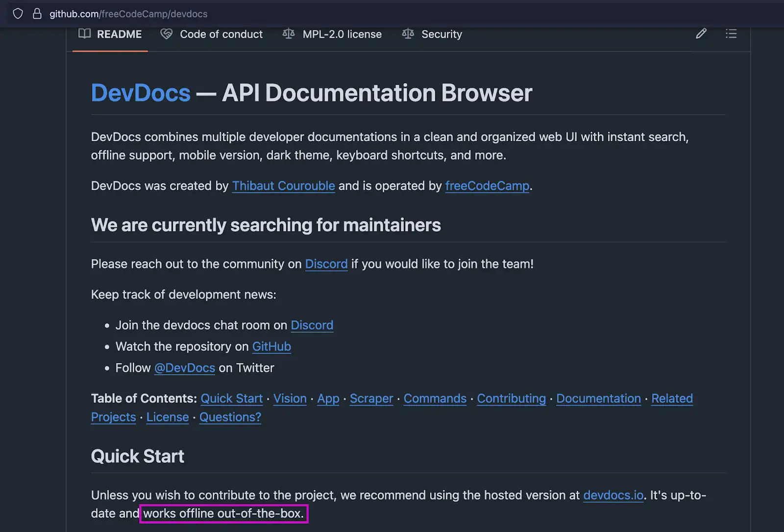Click Discord link in the join-the-team sentence

pyautogui.click(x=326, y=264)
